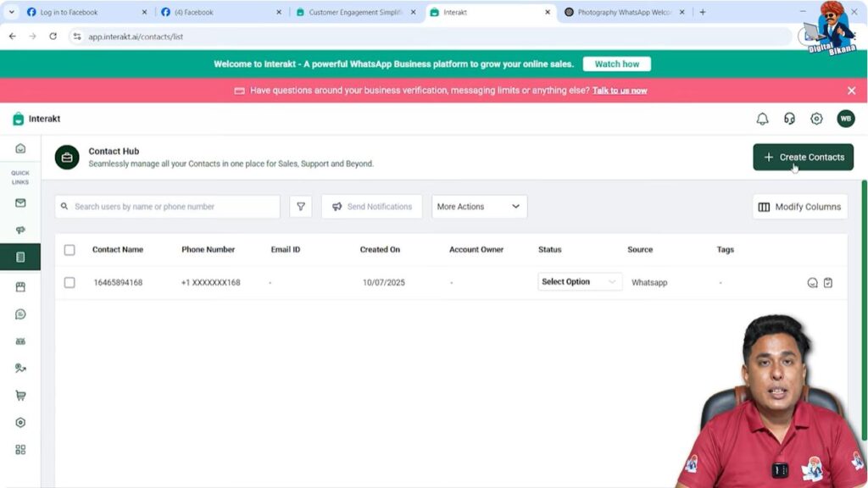Open the Select Option status dropdown

point(579,280)
